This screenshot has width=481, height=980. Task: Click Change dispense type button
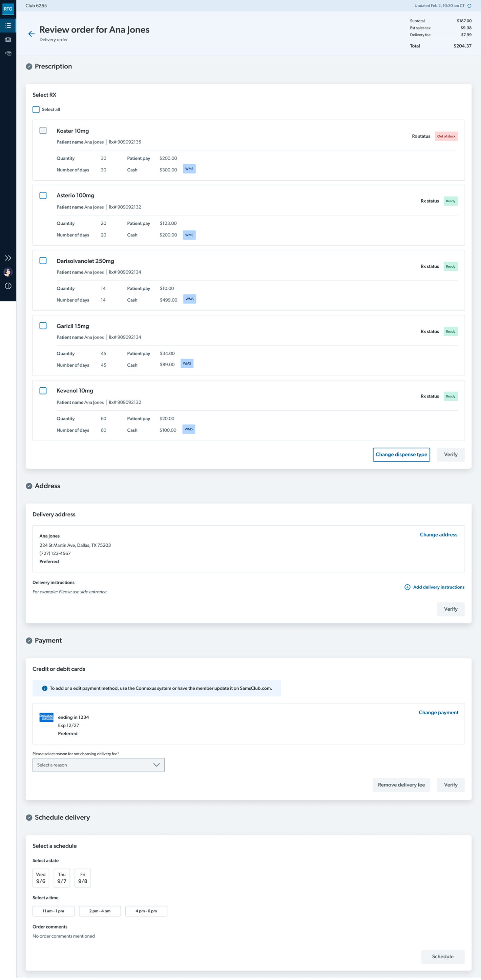[401, 455]
